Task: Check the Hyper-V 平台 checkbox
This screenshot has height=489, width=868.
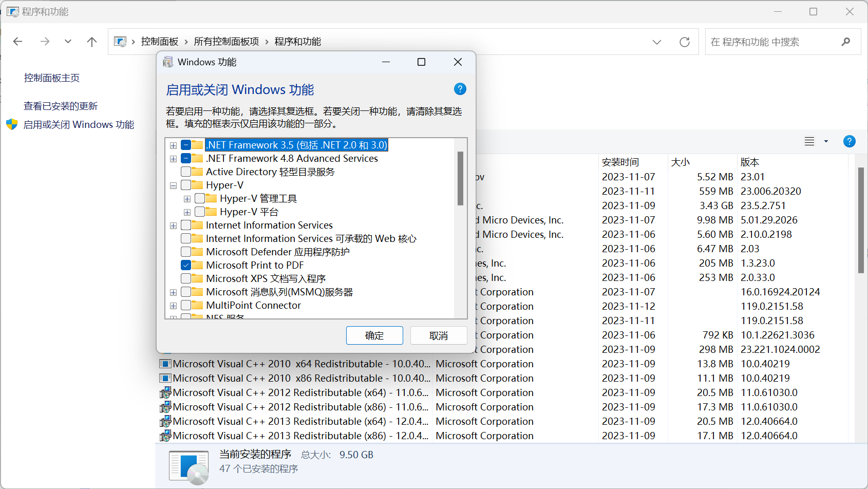Action: coord(199,212)
